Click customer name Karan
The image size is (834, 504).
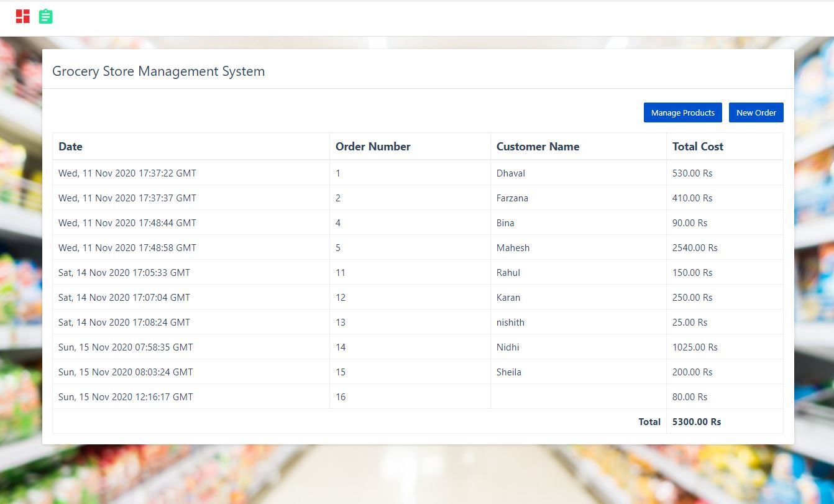point(508,298)
